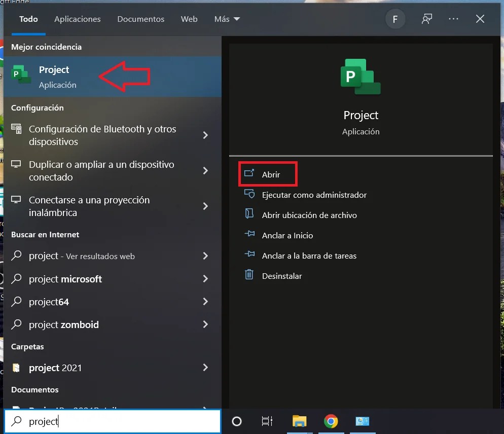Open the user account F avatar
The width and height of the screenshot is (504, 434).
(395, 19)
